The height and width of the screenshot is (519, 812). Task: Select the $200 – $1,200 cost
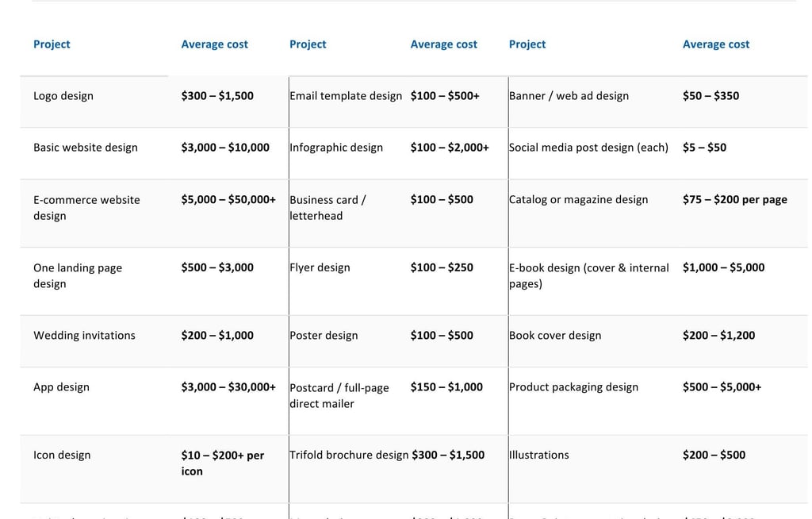click(718, 336)
